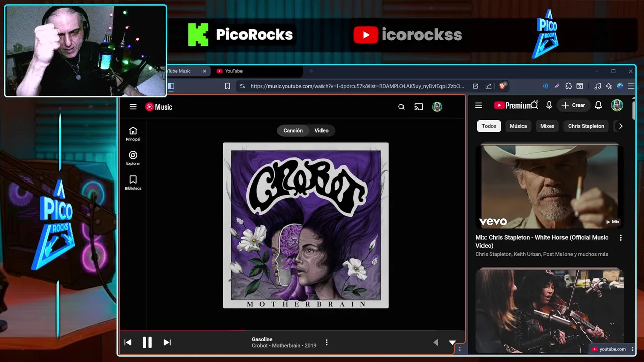
Task: Open the Mix: Chris Stapleton video title
Action: pyautogui.click(x=542, y=241)
